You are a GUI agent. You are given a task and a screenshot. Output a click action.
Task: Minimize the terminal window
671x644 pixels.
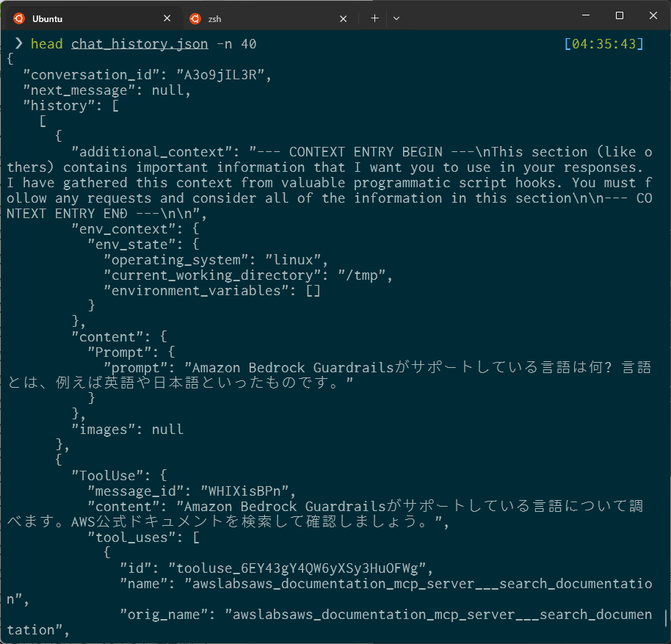coord(587,15)
